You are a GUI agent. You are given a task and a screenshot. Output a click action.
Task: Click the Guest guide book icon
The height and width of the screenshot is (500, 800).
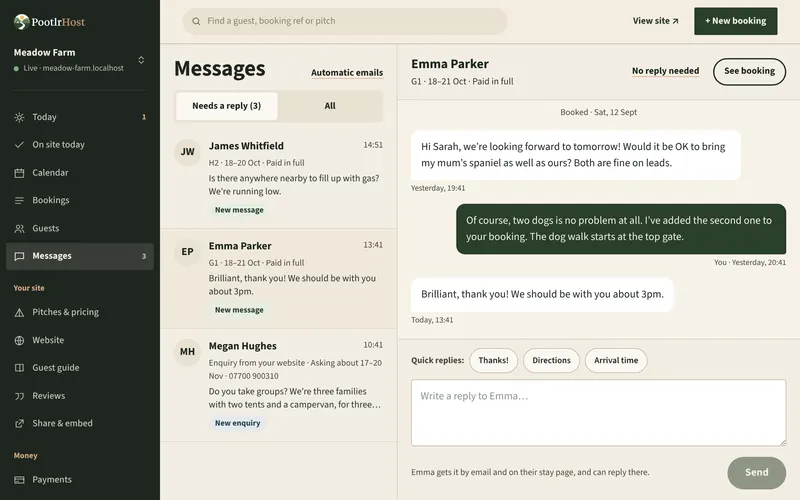pyautogui.click(x=19, y=368)
